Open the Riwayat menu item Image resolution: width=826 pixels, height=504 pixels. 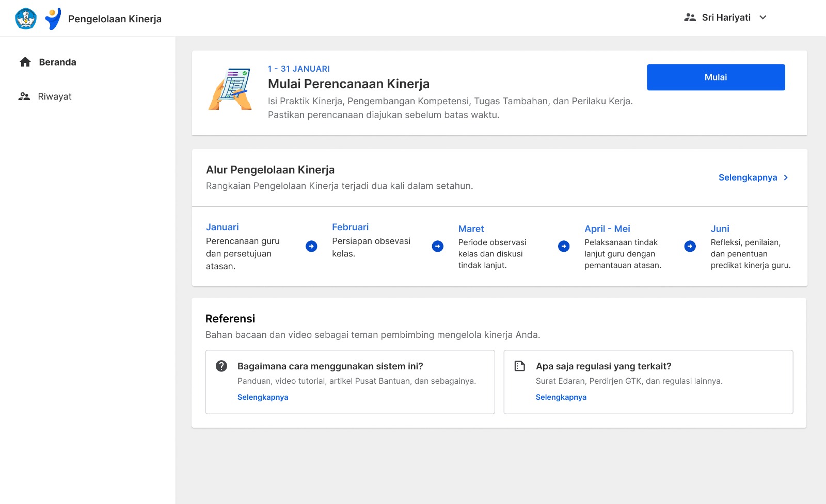point(55,96)
